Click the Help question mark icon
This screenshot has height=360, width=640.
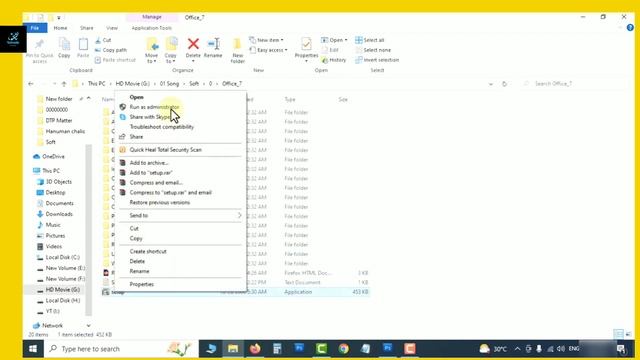630,28
